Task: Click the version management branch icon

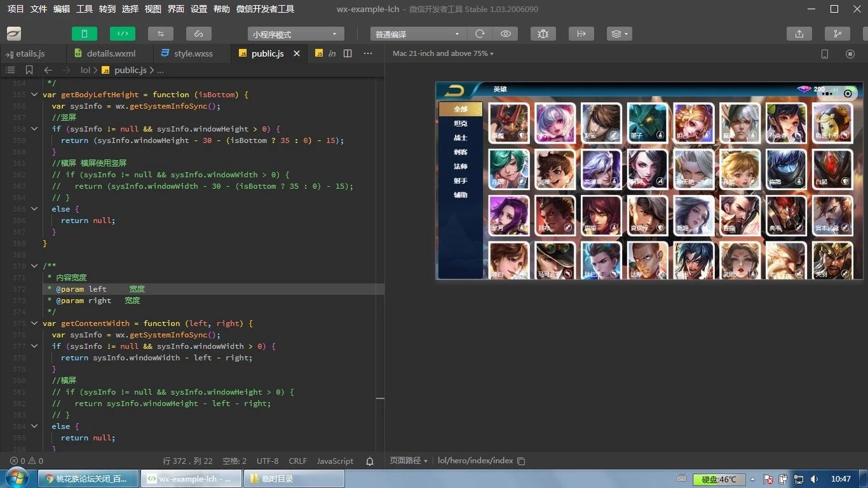Action: pos(837,34)
